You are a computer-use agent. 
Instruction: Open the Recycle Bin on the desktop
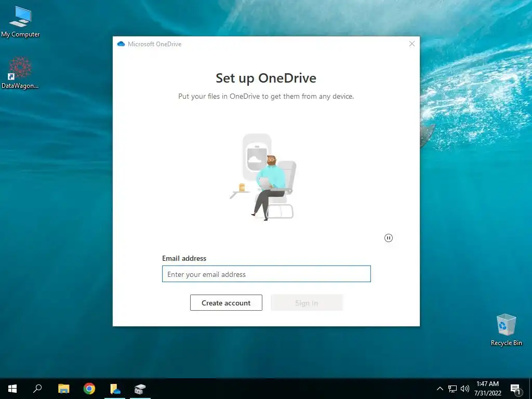point(506,330)
